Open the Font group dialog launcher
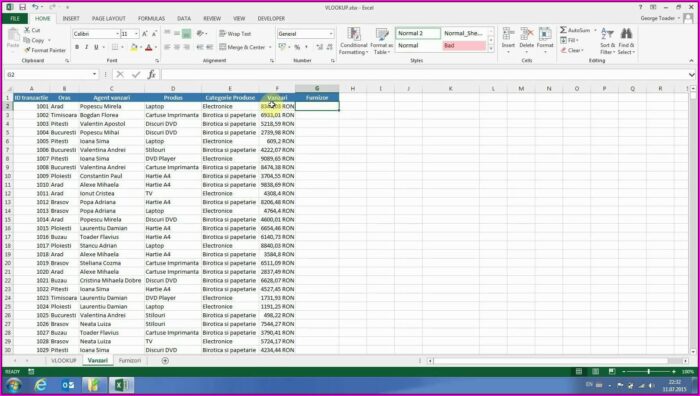 (x=157, y=60)
